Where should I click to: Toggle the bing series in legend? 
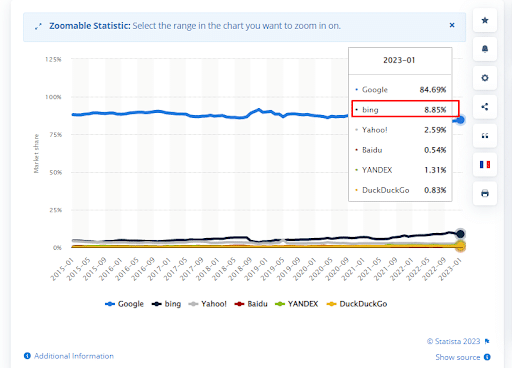[166, 304]
